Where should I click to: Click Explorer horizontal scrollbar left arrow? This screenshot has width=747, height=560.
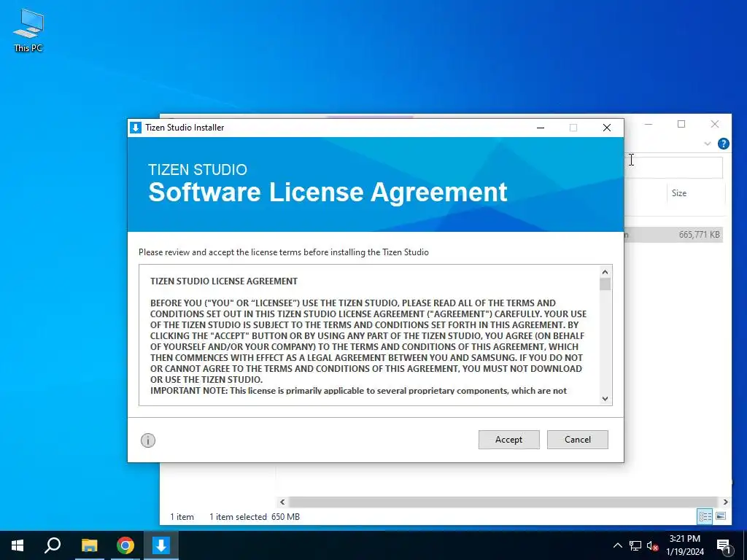click(x=282, y=502)
